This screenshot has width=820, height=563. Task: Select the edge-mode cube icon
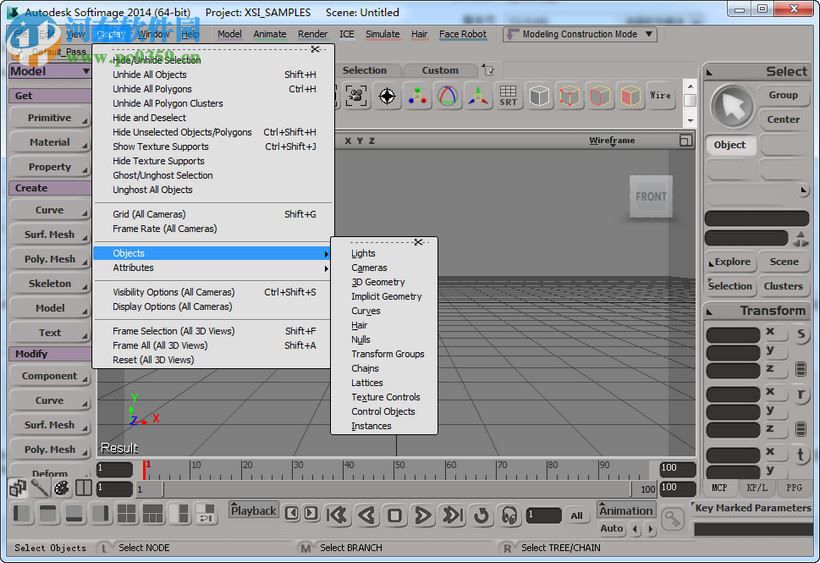point(600,96)
